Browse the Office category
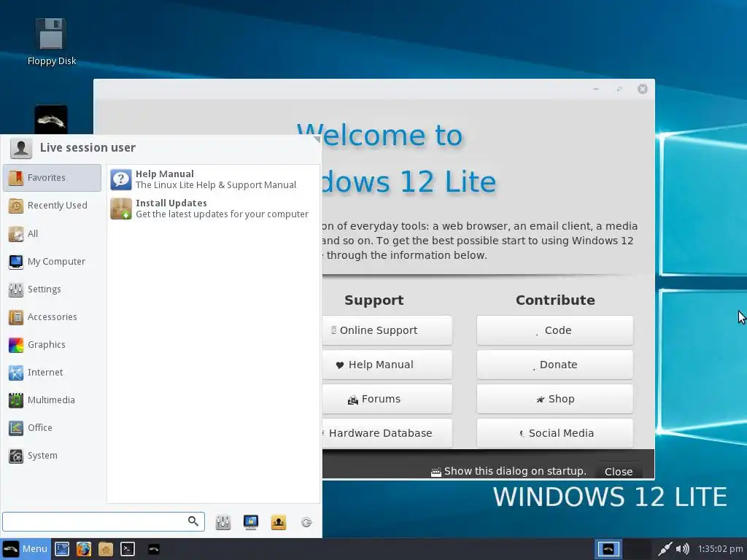Screen dimensions: 747x560 tap(53, 427)
